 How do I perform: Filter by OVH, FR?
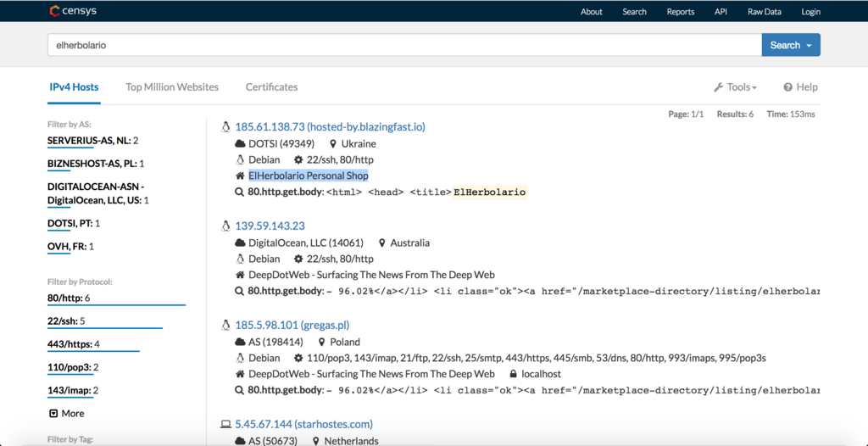pos(71,247)
